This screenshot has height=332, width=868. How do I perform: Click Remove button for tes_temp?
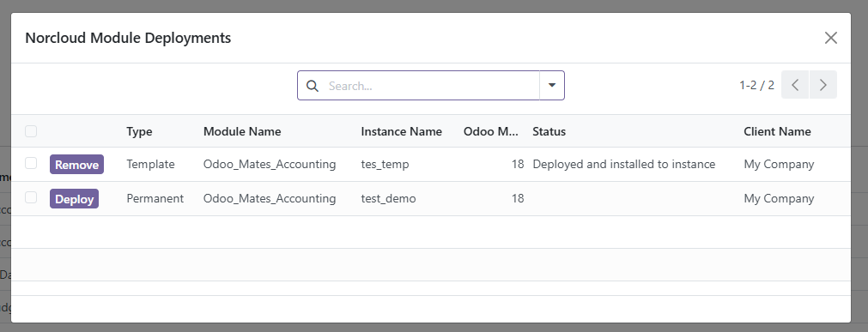pos(77,165)
